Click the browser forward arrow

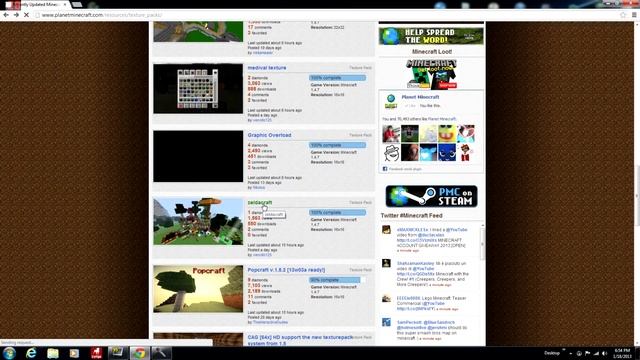[x=16, y=15]
